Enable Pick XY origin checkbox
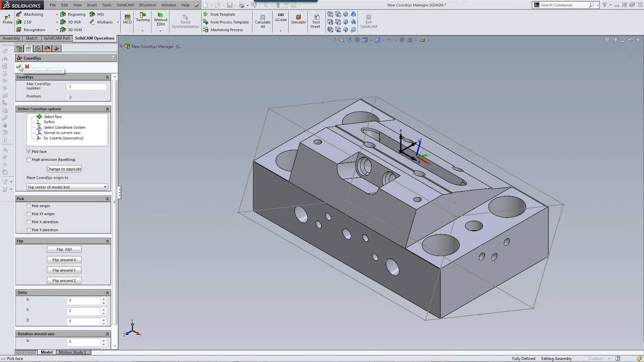The height and width of the screenshot is (362, 644). (x=29, y=214)
